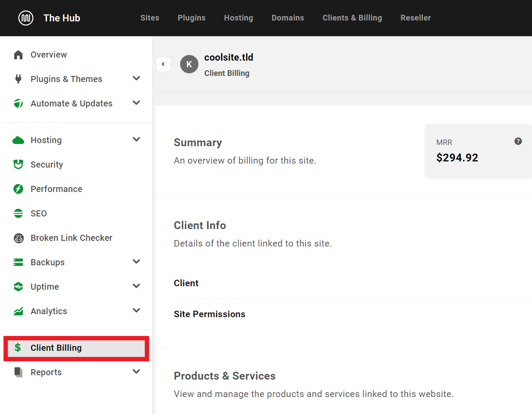532x418 pixels.
Task: Open the Domains menu item
Action: pos(287,18)
